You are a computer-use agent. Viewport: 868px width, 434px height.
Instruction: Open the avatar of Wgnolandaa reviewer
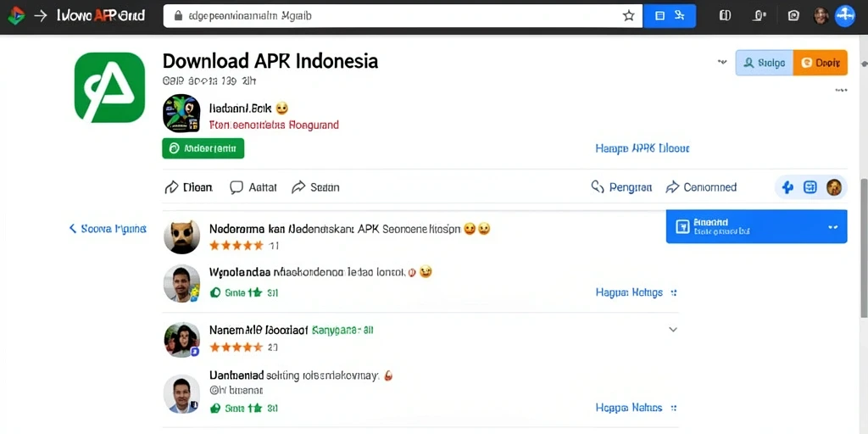point(182,283)
